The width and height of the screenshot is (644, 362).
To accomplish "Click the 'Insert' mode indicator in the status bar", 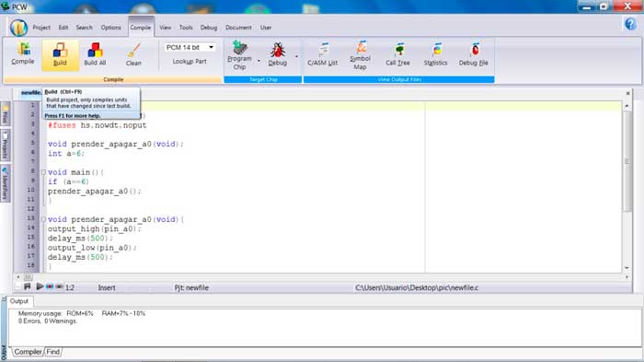I will (x=107, y=288).
